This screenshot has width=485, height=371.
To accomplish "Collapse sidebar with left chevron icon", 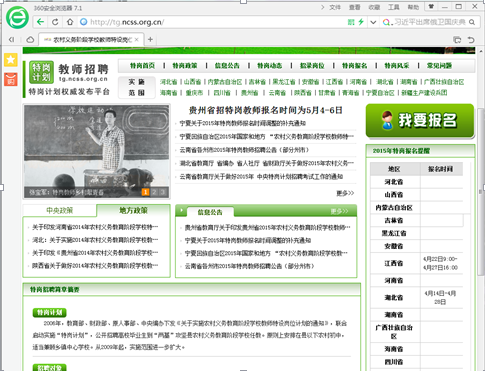I will [12, 40].
